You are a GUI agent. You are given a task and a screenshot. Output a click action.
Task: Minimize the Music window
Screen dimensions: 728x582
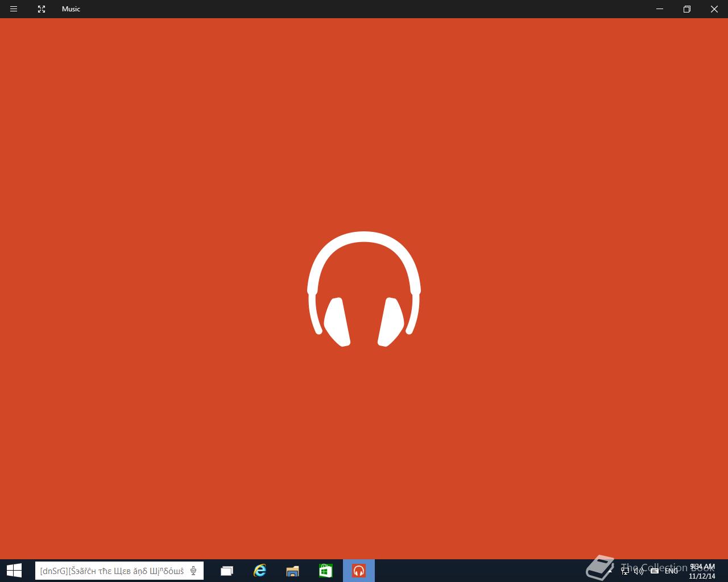click(660, 9)
